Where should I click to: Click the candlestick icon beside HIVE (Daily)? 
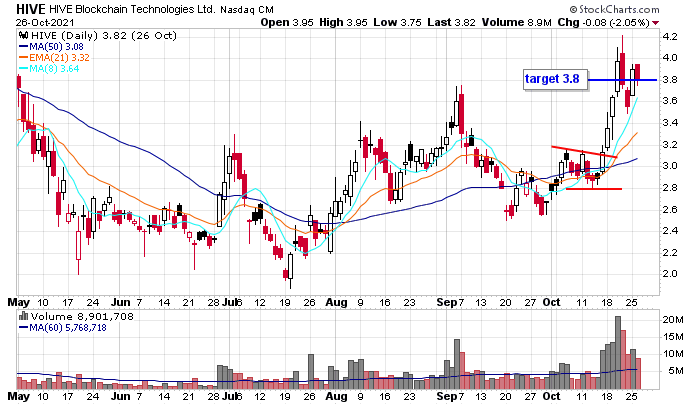[x=24, y=35]
